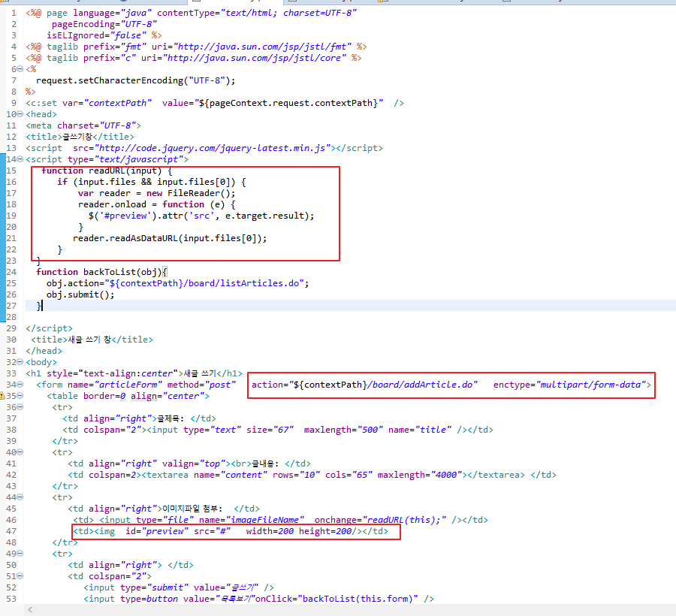The image size is (676, 616).
Task: Click the closing </script> tag line
Action: coord(49,328)
